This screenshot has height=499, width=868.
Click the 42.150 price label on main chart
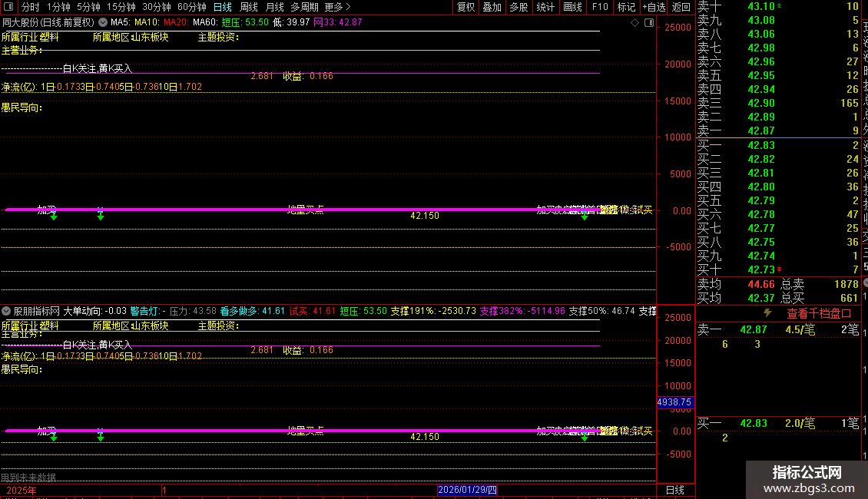[x=425, y=216]
